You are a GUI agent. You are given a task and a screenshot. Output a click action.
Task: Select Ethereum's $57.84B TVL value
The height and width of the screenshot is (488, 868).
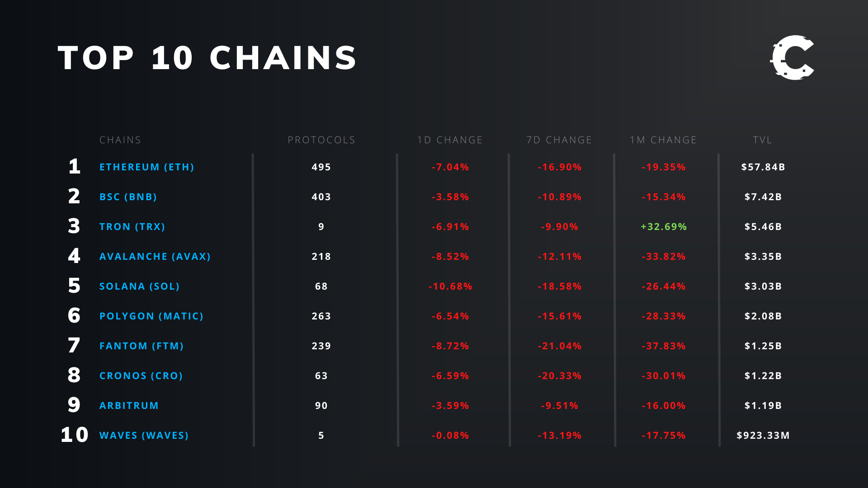pyautogui.click(x=763, y=167)
